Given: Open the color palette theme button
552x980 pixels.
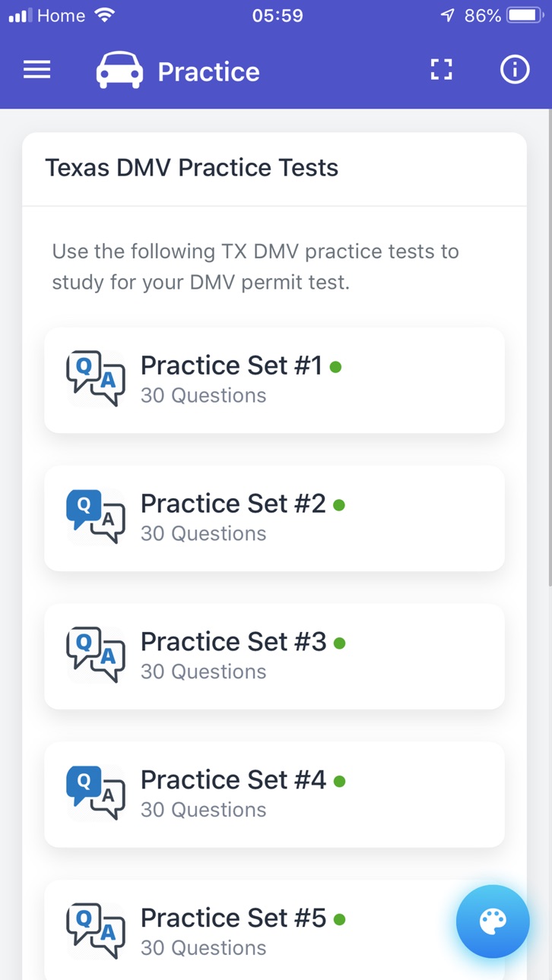Looking at the screenshot, I should point(493,922).
